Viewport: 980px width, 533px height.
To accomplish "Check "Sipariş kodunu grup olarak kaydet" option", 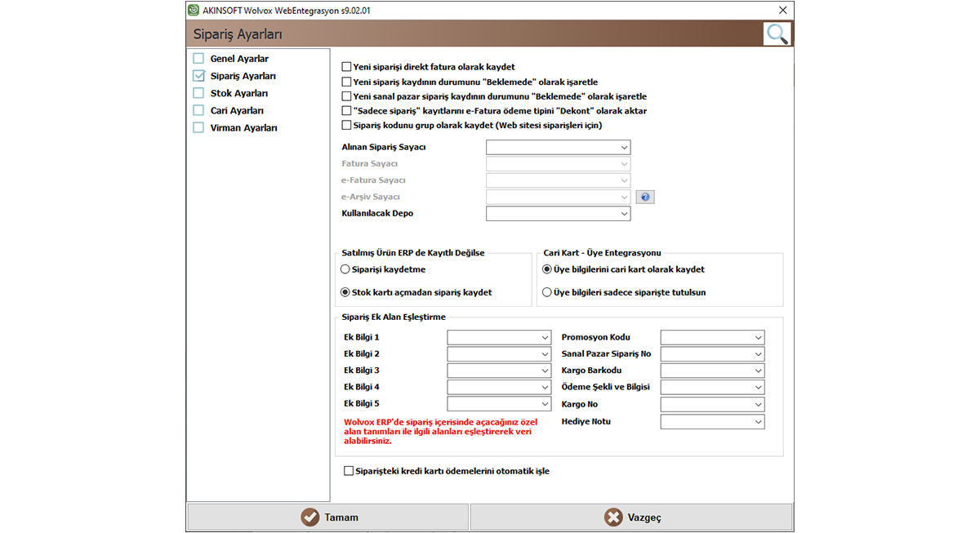I will [x=347, y=126].
